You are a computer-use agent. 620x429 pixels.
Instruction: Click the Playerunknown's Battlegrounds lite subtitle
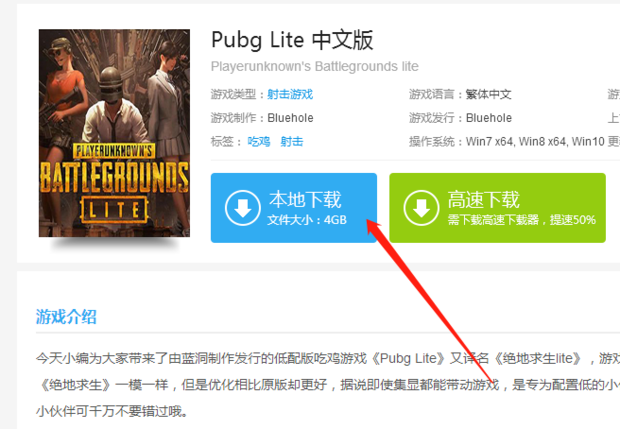tap(314, 66)
